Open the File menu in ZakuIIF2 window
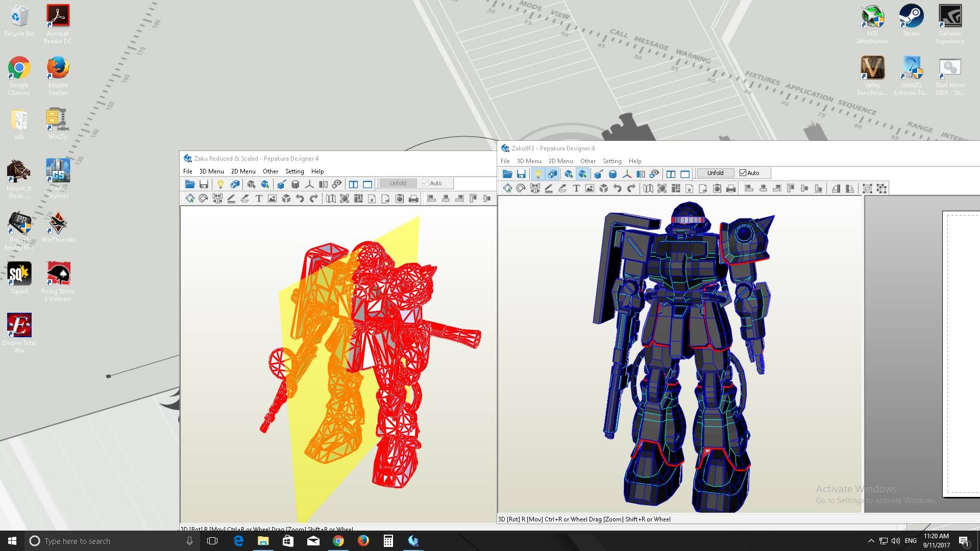980x551 pixels. [505, 161]
